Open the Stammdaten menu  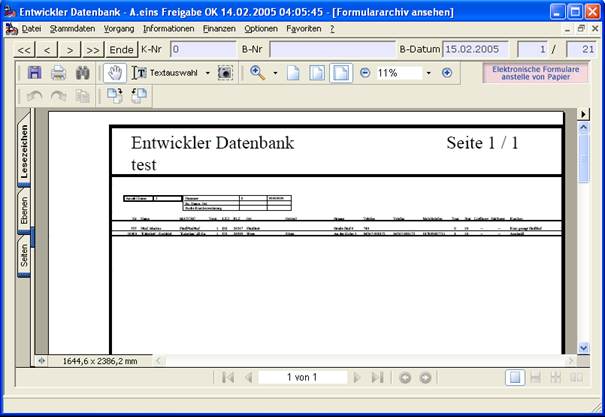pyautogui.click(x=73, y=29)
